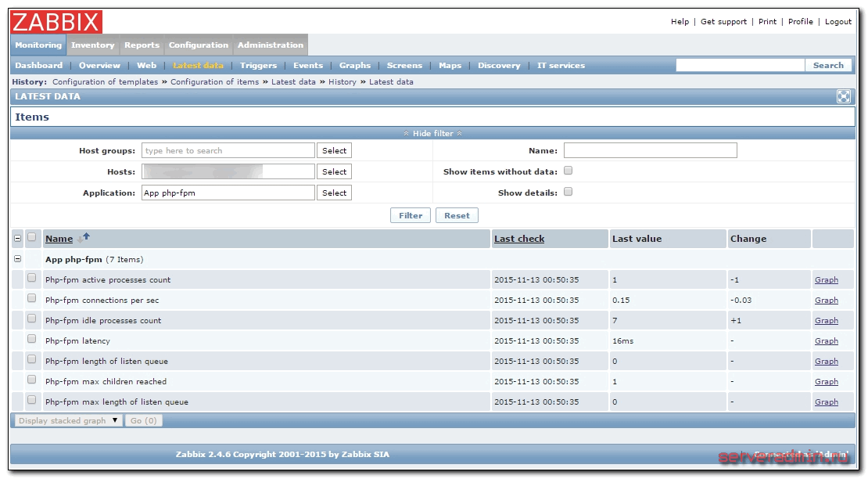Click the Zabbix logo
Screen dimensions: 868x479
point(56,22)
